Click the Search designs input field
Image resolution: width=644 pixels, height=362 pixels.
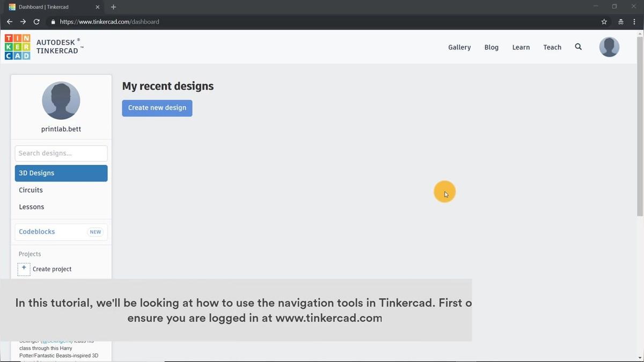61,153
